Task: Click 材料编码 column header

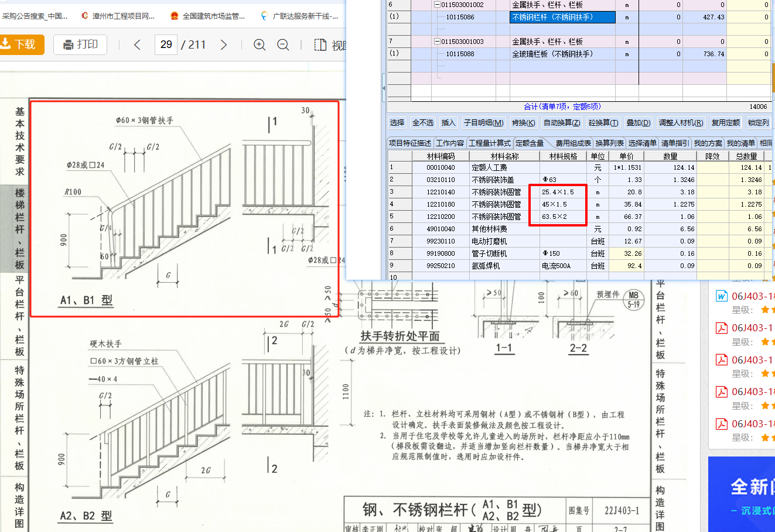Action: coord(441,156)
